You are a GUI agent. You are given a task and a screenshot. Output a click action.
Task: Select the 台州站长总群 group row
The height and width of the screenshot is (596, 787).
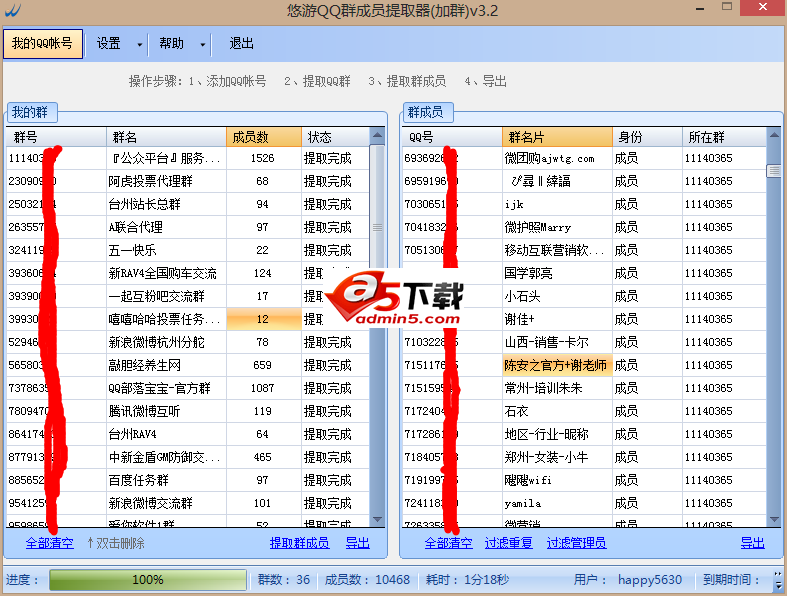188,204
